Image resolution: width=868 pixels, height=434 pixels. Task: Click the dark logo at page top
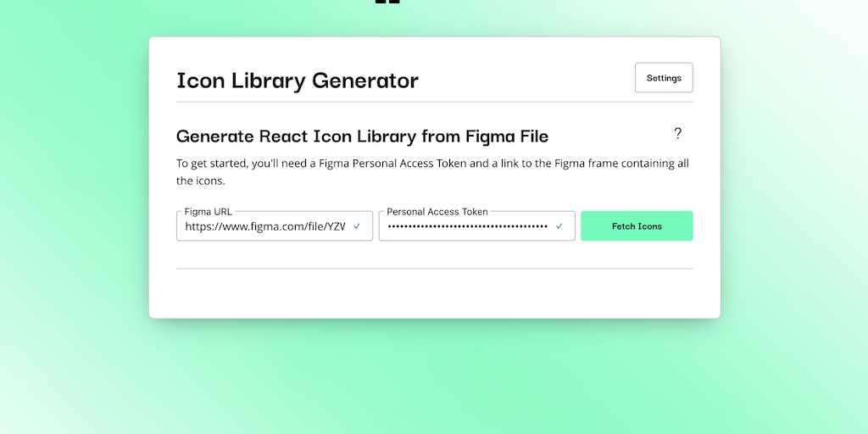[x=387, y=3]
